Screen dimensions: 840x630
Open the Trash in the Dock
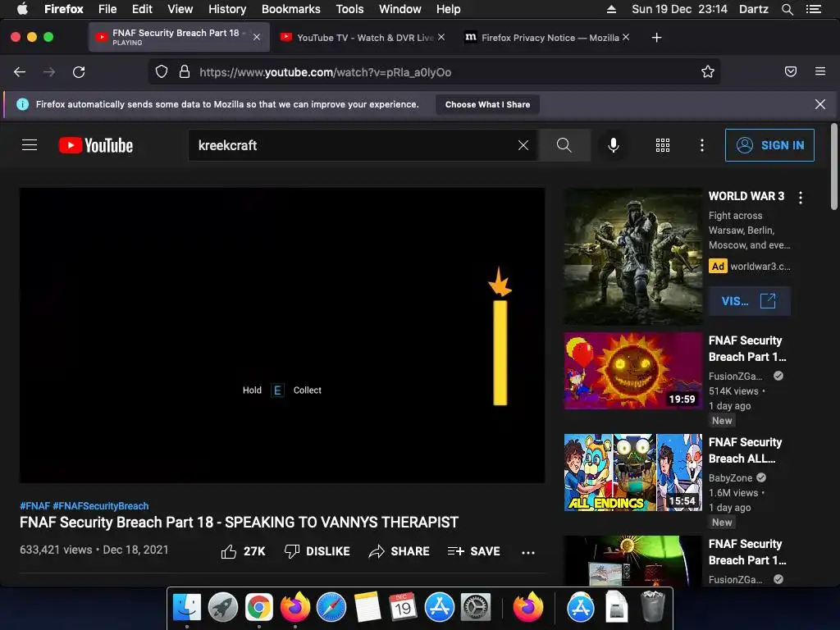pyautogui.click(x=652, y=607)
